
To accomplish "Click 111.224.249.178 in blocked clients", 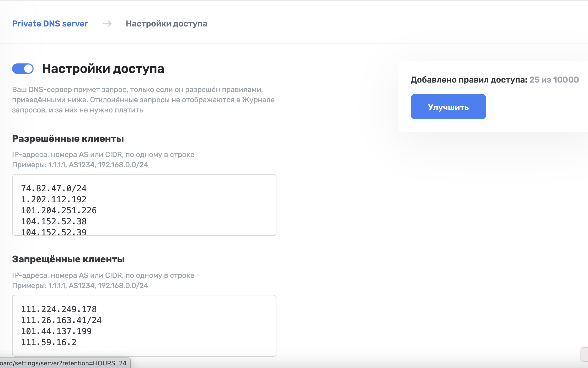I will click(x=59, y=309).
